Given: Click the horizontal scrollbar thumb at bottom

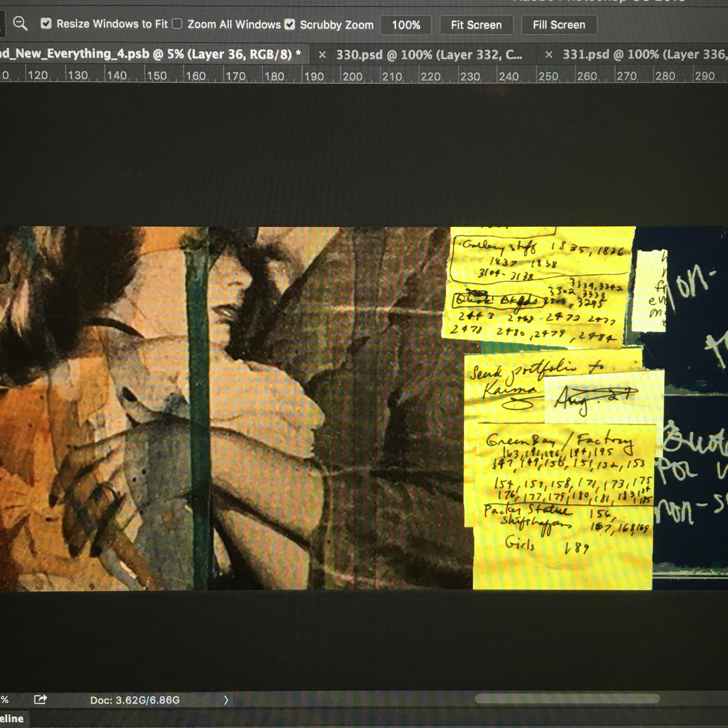Looking at the screenshot, I should (567, 699).
